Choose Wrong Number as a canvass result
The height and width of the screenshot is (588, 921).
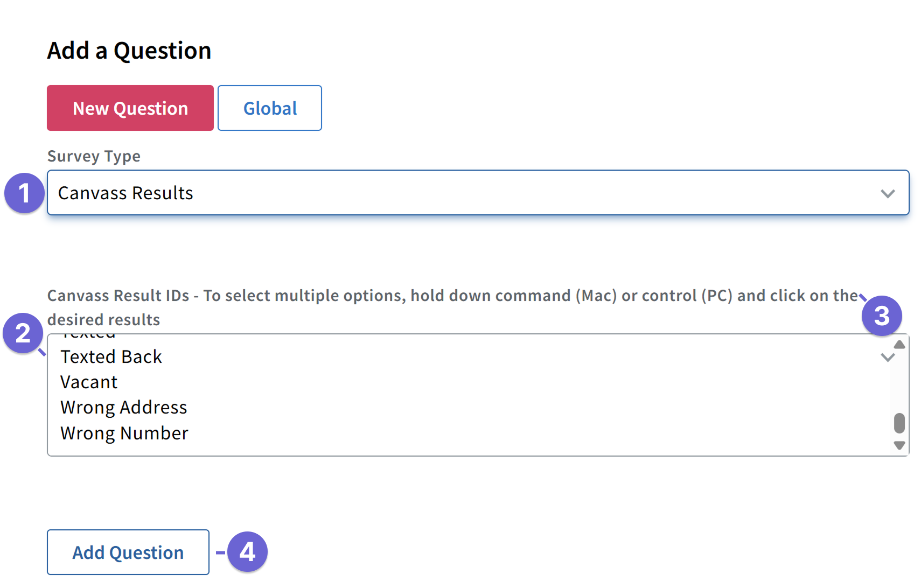[124, 433]
